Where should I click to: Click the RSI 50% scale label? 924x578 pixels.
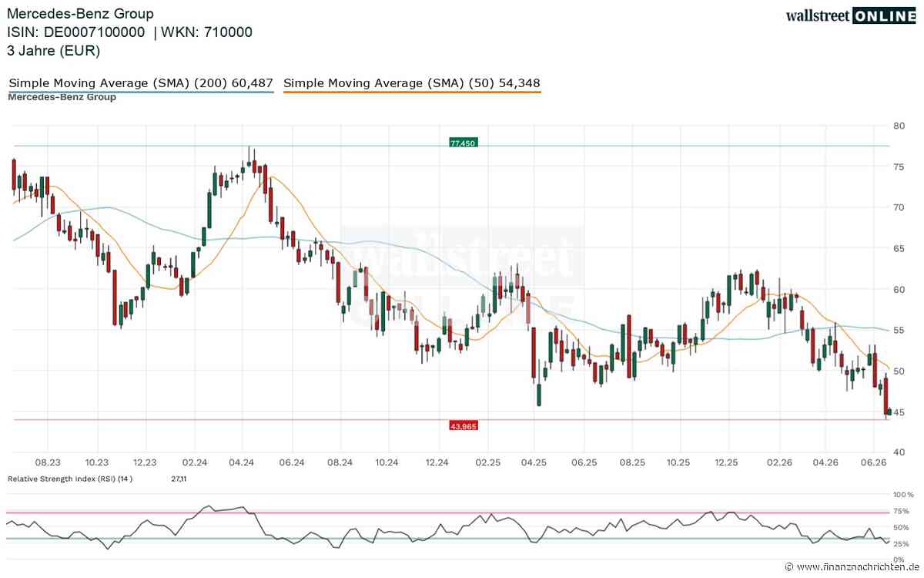point(901,527)
